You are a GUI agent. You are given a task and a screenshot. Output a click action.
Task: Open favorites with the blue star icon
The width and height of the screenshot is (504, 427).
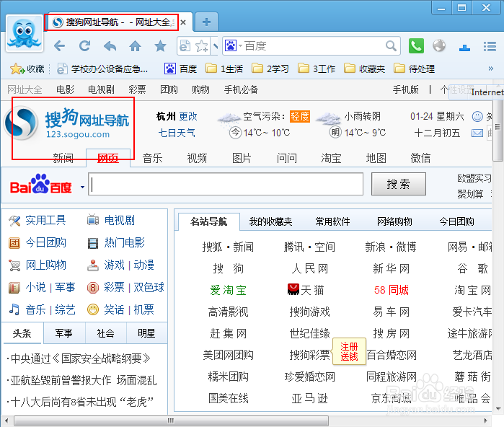pos(160,46)
